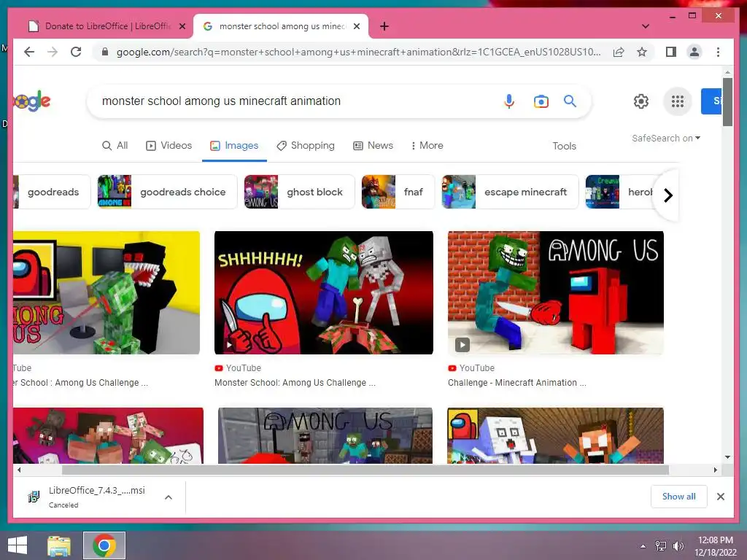Open the tab search dropdown
The image size is (747, 560).
645,26
